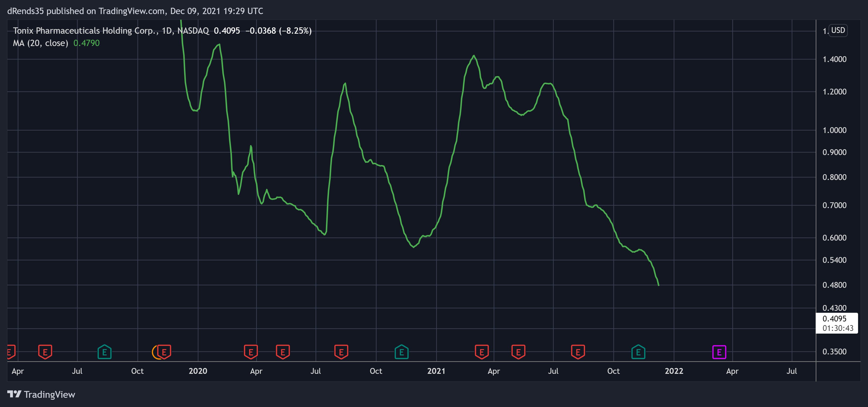Click the bar countdown timer 01:30:43
The width and height of the screenshot is (868, 407).
[x=838, y=328]
